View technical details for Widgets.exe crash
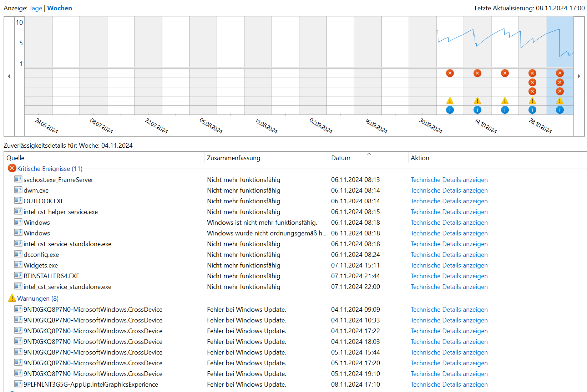Image resolution: width=587 pixels, height=392 pixels. [x=449, y=265]
